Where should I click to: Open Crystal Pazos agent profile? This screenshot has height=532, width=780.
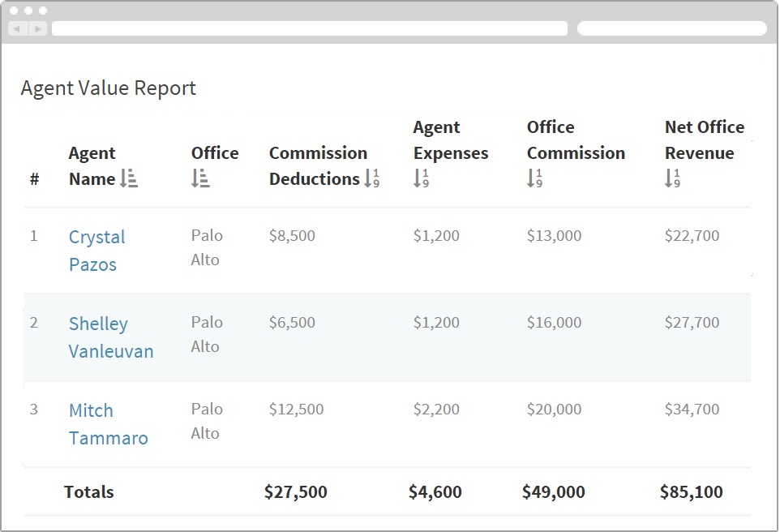97,248
